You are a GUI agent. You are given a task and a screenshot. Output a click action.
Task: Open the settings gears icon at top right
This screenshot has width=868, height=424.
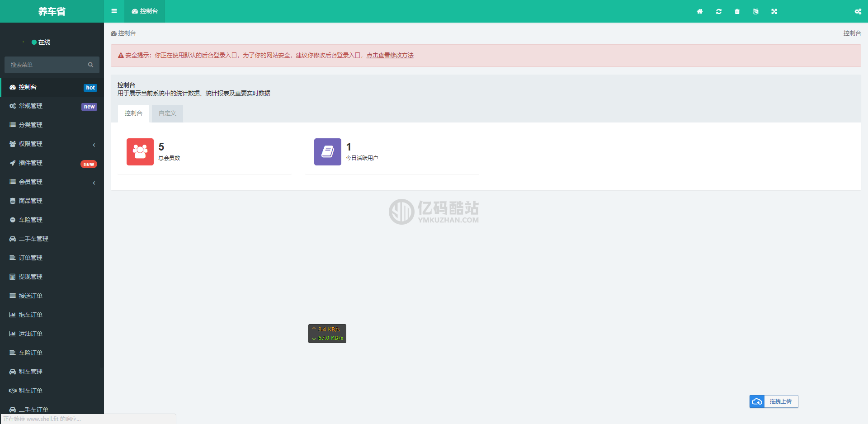[858, 11]
